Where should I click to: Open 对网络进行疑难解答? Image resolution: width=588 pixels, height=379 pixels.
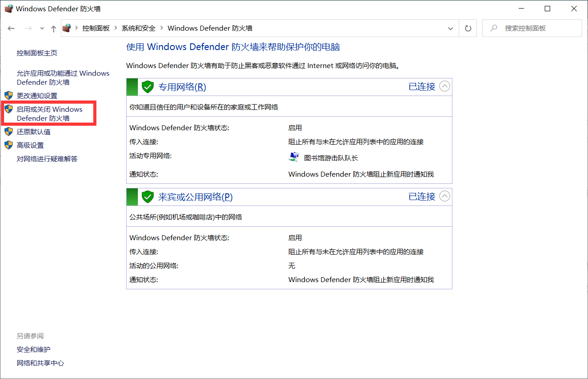click(46, 159)
